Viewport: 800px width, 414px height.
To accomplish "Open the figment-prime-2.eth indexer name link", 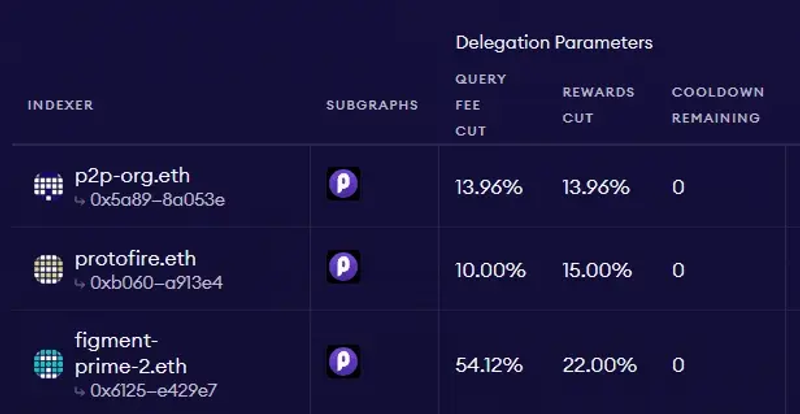I will pos(131,353).
